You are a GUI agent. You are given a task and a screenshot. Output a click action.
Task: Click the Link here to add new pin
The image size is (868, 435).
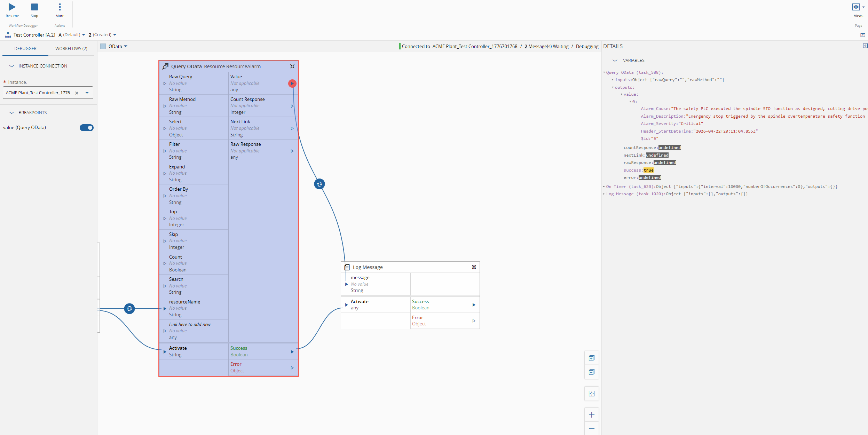tap(165, 331)
